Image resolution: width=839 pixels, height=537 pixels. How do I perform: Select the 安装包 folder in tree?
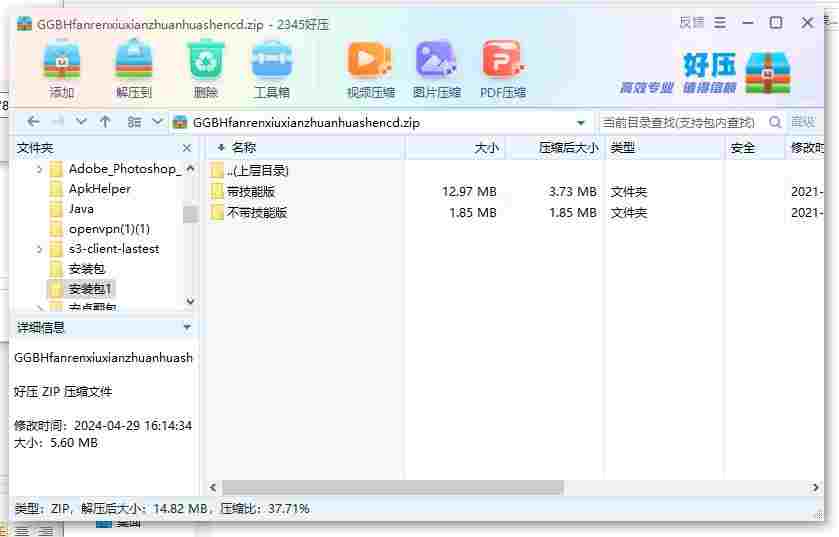pyautogui.click(x=86, y=269)
